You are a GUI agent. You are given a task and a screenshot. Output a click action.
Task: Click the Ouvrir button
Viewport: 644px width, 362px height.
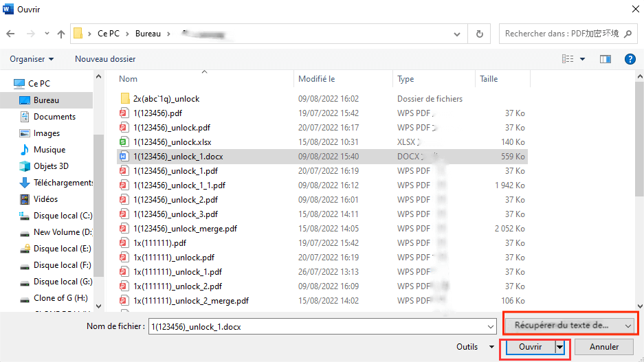click(x=530, y=347)
